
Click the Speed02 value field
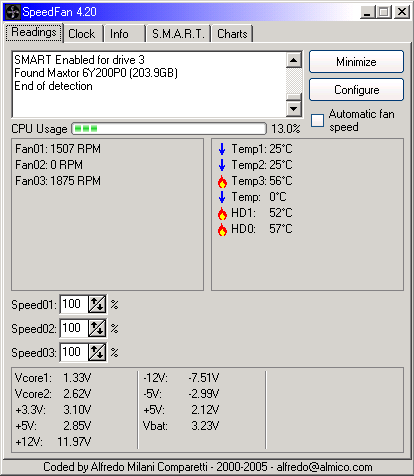(x=74, y=328)
